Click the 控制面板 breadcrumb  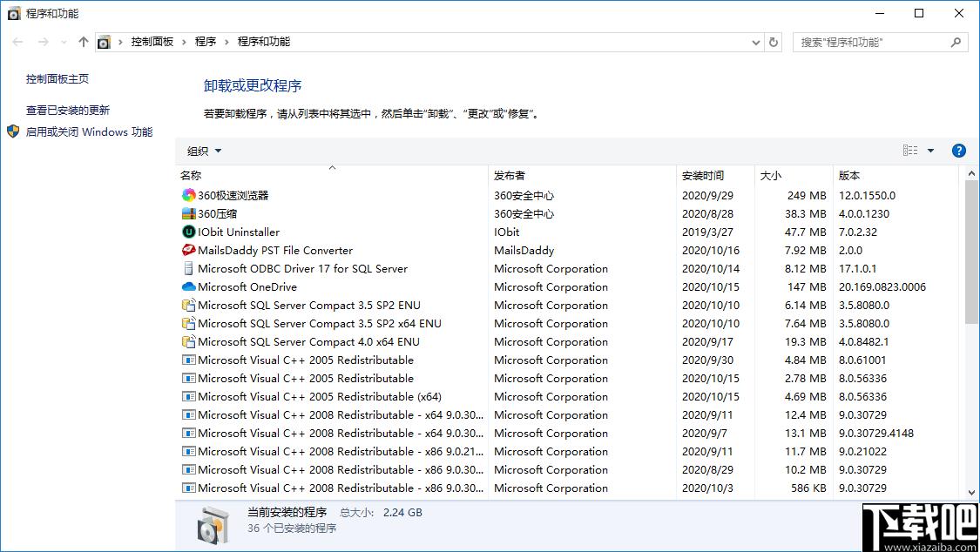pos(152,42)
